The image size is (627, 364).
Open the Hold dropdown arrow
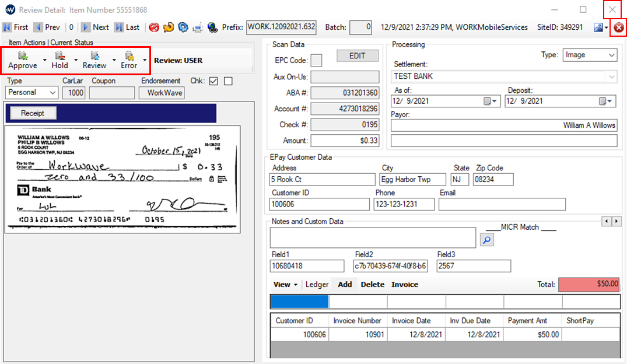click(76, 60)
